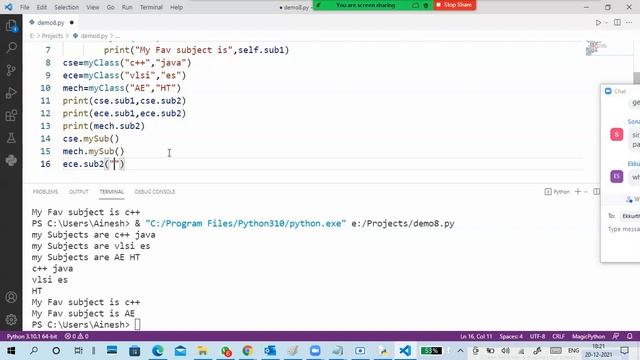Screen dimensions: 640x360
Task: Open the Run menu
Action: click(127, 7)
